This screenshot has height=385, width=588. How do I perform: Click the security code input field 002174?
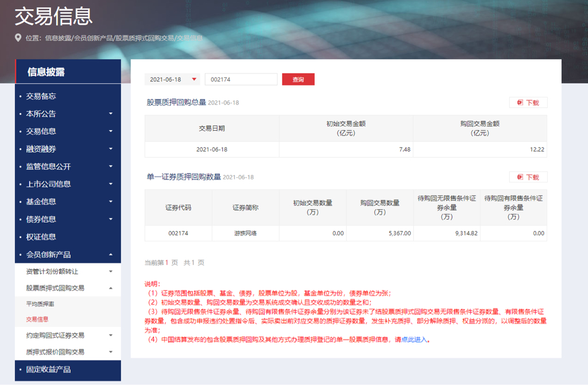point(241,80)
